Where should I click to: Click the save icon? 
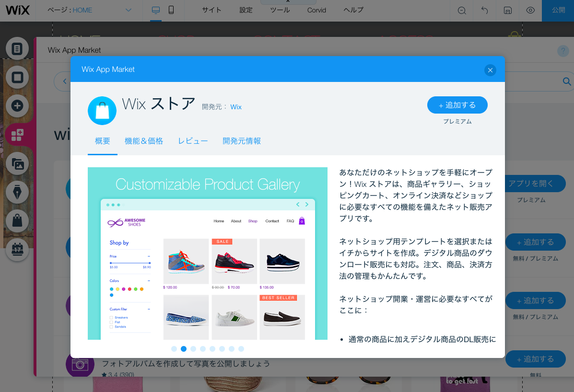point(508,11)
